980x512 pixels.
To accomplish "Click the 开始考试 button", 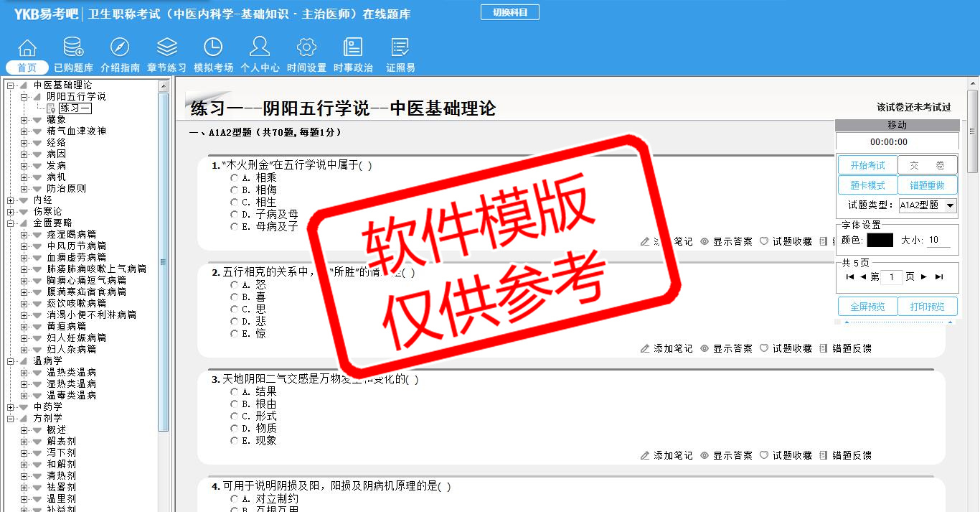I will click(867, 165).
